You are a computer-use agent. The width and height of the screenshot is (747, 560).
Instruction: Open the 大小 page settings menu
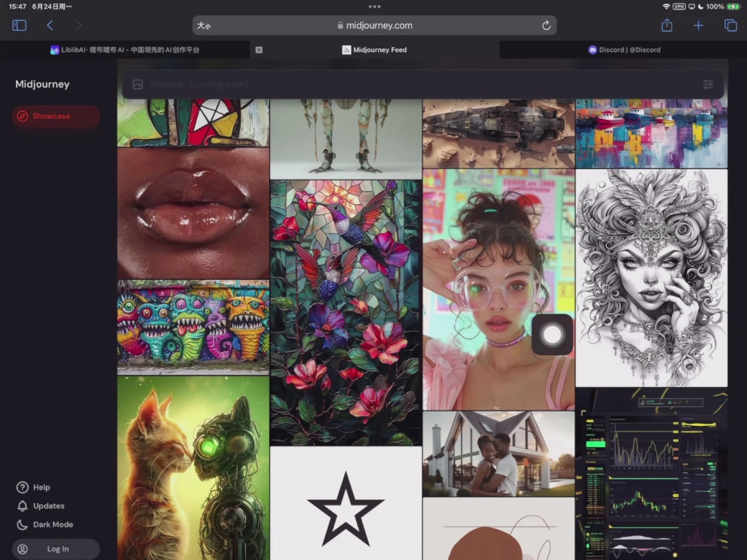[204, 26]
